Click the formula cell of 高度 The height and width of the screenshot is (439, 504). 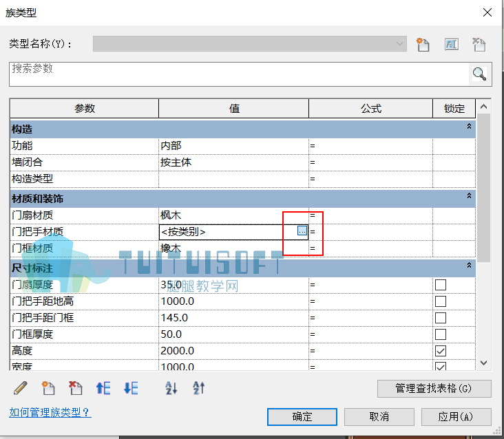(x=370, y=351)
